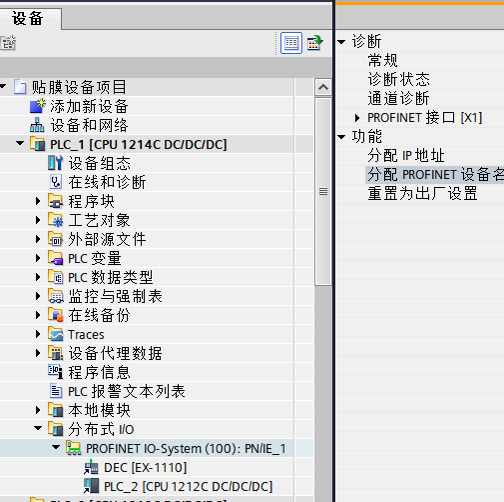Open 程序信息
504x502 pixels.
pos(99,372)
